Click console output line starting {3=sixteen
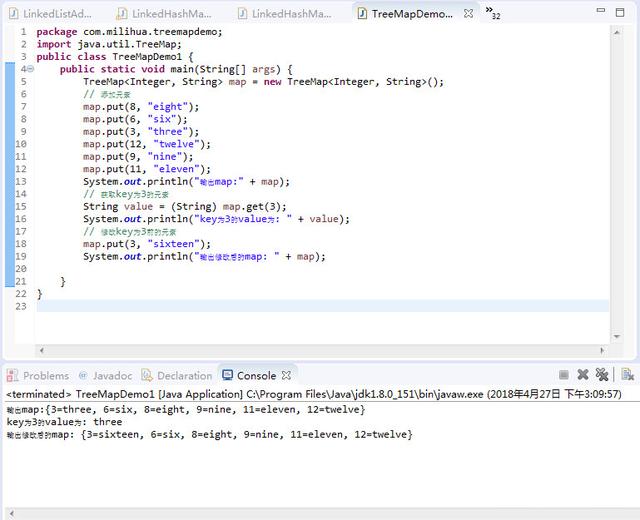Screen dimensions: 640x520 209,435
